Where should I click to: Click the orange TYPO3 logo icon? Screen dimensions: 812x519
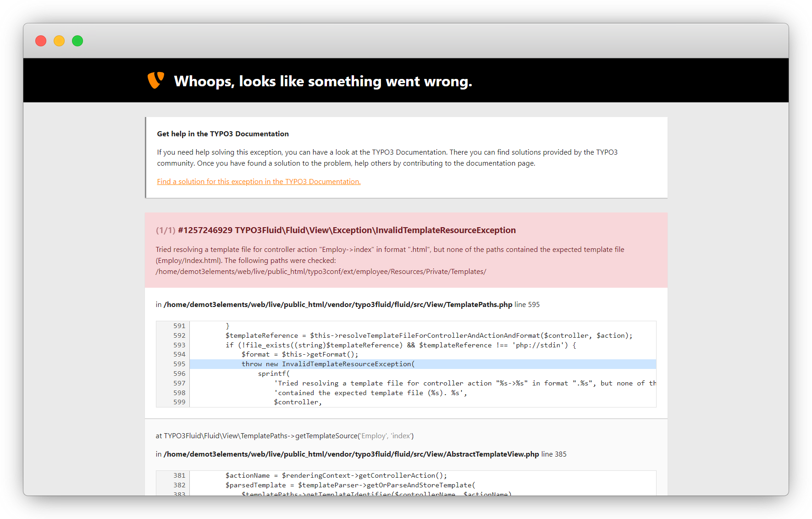tap(155, 80)
